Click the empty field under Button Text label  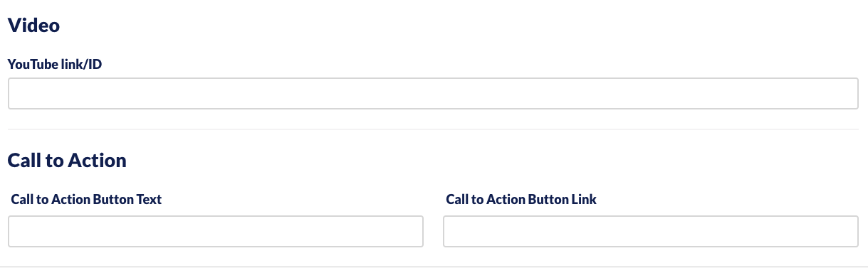pos(216,232)
